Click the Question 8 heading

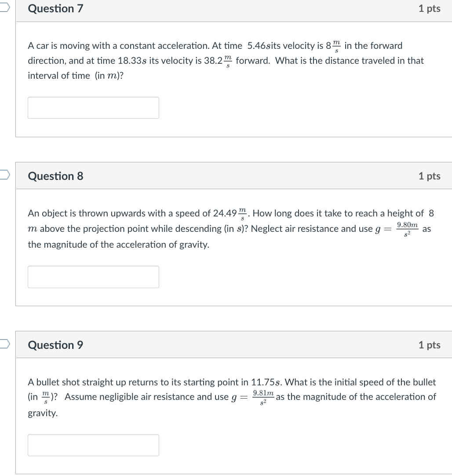55,176
